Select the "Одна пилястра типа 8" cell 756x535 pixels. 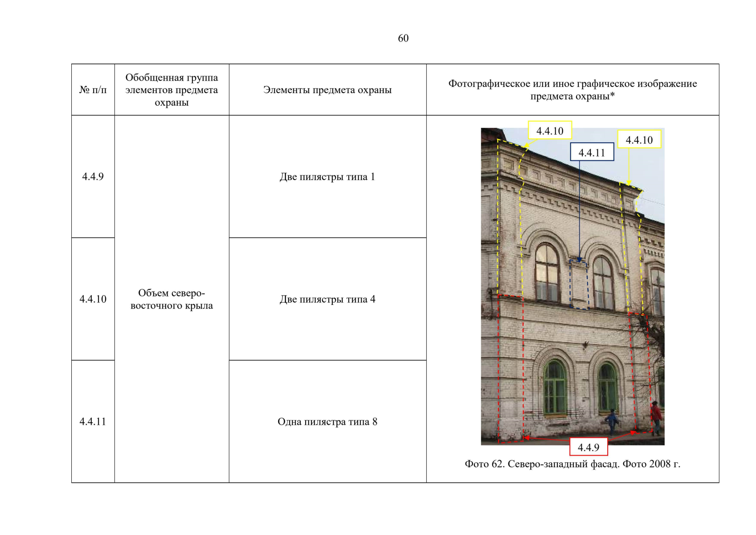pos(327,421)
